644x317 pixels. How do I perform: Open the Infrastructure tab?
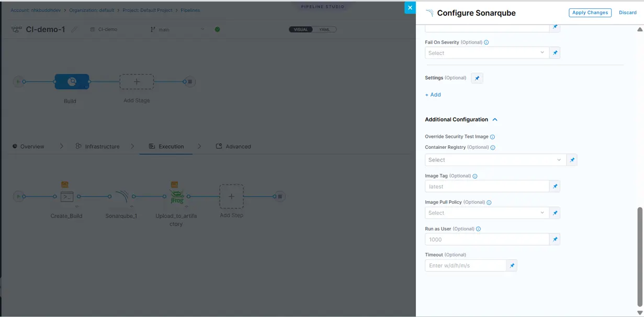pyautogui.click(x=97, y=147)
